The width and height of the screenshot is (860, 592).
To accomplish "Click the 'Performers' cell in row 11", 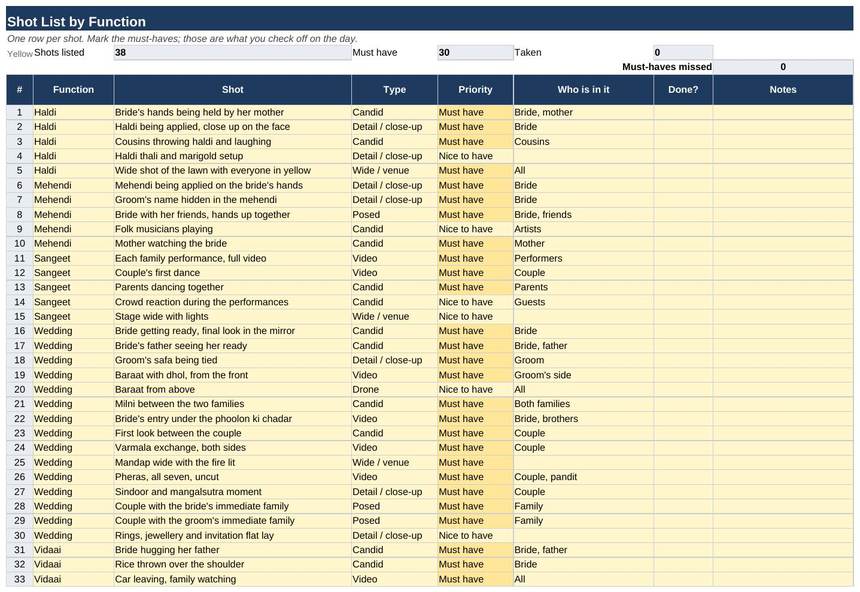I will coord(583,258).
